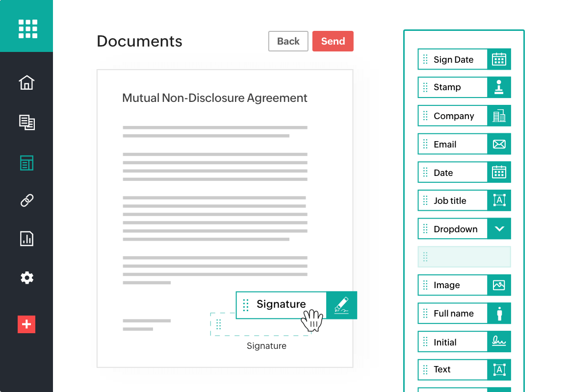Click the Text field icon
569x392 pixels.
499,369
